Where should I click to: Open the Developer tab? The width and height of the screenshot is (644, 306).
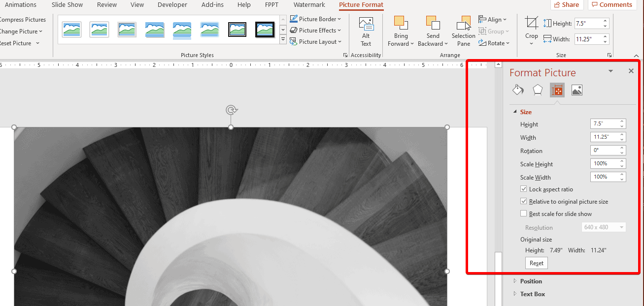coord(172,5)
